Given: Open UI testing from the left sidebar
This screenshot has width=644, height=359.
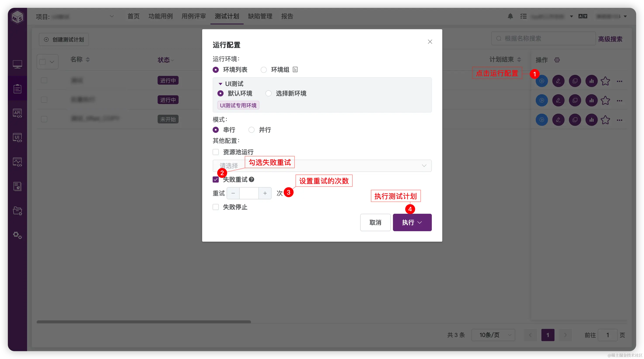Looking at the screenshot, I should coord(17,137).
